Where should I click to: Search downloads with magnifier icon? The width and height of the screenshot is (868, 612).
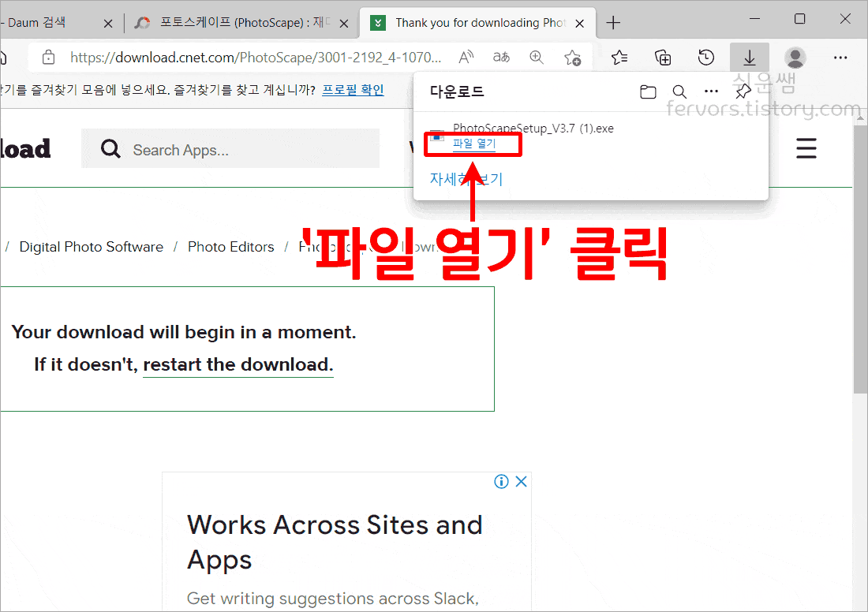tap(679, 91)
